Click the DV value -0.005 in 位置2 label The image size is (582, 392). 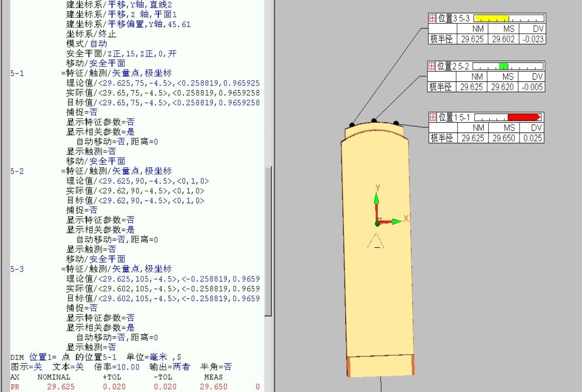(532, 87)
